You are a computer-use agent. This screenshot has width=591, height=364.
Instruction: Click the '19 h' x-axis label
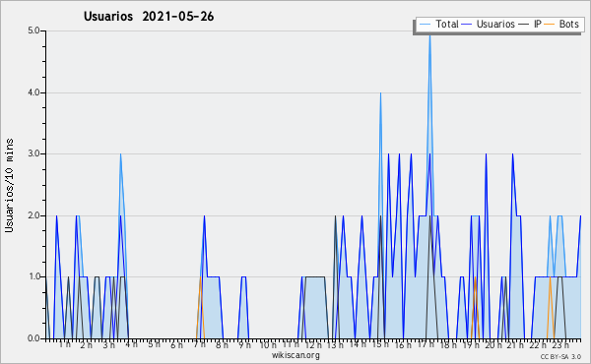[x=471, y=344]
